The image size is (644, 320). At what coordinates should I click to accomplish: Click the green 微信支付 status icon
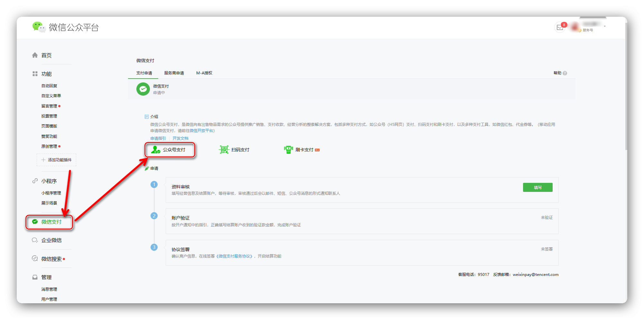(143, 89)
